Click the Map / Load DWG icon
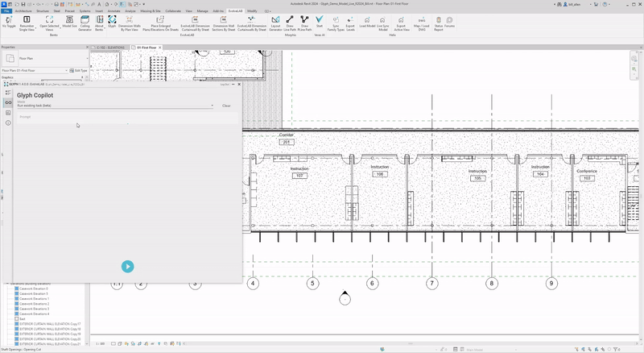This screenshot has height=353, width=644. (x=423, y=21)
